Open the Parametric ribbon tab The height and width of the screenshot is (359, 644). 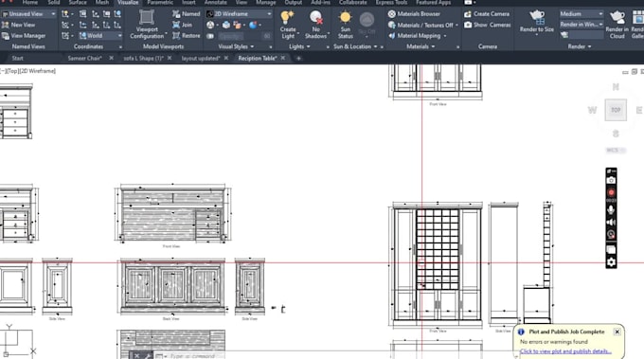pos(160,3)
